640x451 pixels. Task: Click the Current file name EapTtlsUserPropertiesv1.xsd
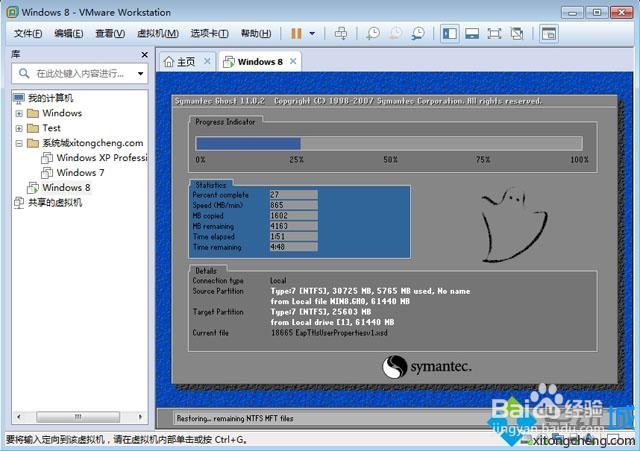342,333
